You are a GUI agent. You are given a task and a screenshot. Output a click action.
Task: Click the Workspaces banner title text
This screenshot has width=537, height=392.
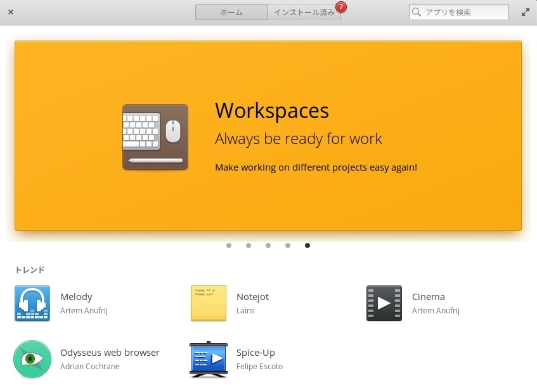(272, 111)
